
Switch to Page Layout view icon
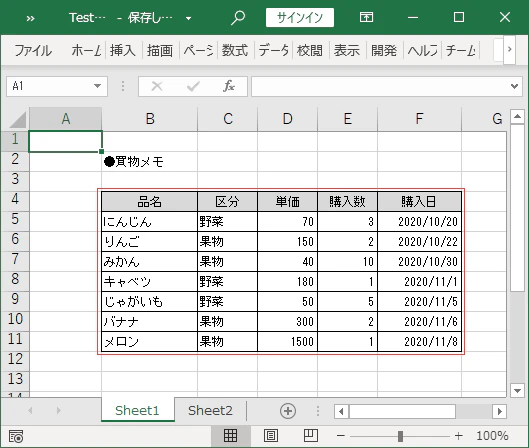pyautogui.click(x=271, y=436)
